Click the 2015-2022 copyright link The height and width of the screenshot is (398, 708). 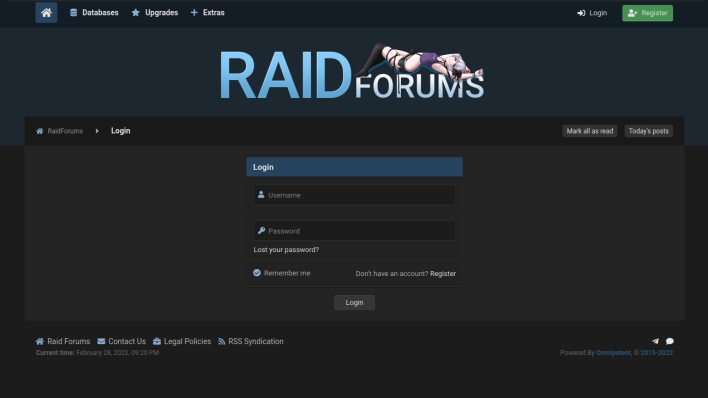(657, 353)
